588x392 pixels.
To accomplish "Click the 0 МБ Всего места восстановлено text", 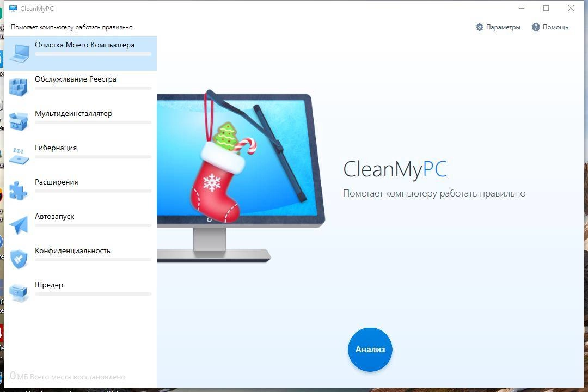I will tap(68, 376).
